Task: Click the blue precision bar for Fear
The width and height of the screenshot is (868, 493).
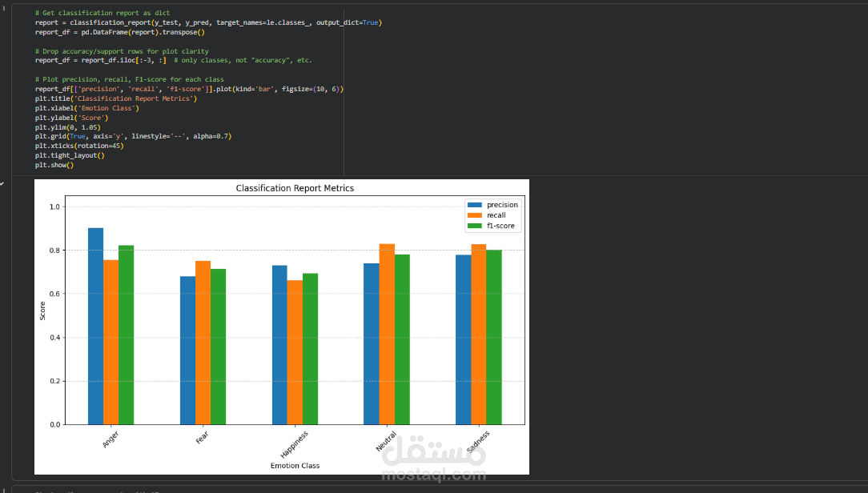Action: tap(187, 351)
